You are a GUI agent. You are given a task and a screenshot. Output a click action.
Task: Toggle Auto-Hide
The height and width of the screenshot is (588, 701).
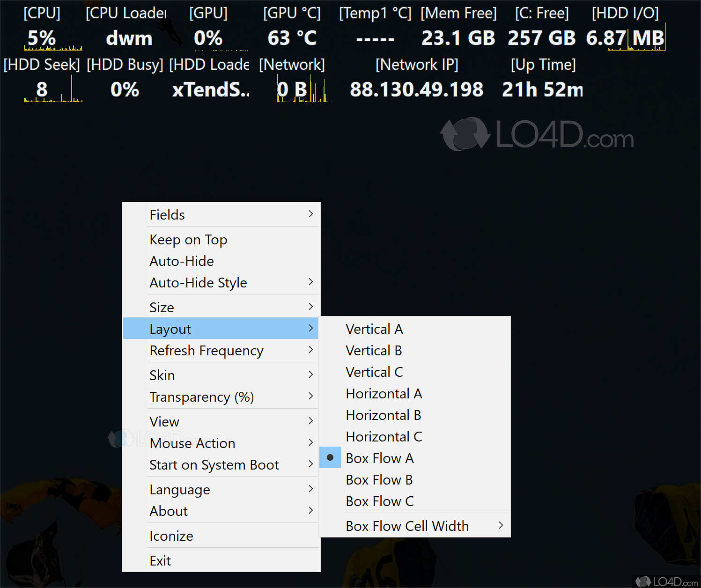[182, 261]
